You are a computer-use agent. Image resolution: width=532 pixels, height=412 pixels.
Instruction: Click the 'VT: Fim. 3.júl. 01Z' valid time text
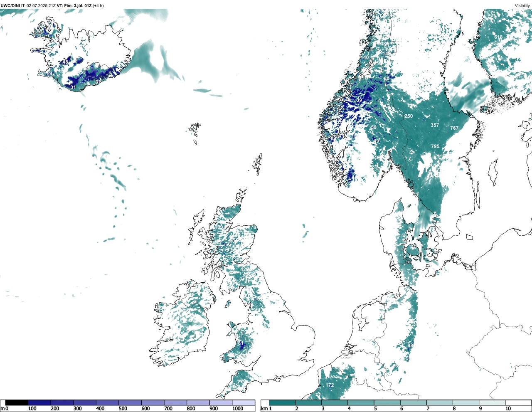pos(74,6)
